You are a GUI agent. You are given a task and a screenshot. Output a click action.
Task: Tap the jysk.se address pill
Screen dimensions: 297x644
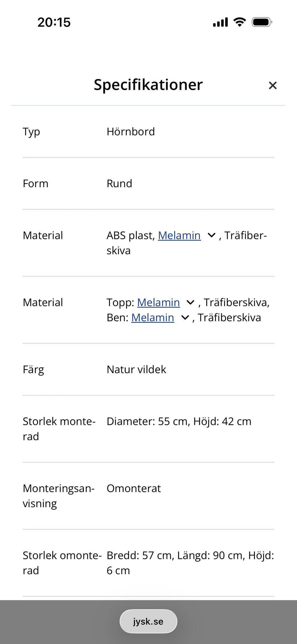pos(148,621)
